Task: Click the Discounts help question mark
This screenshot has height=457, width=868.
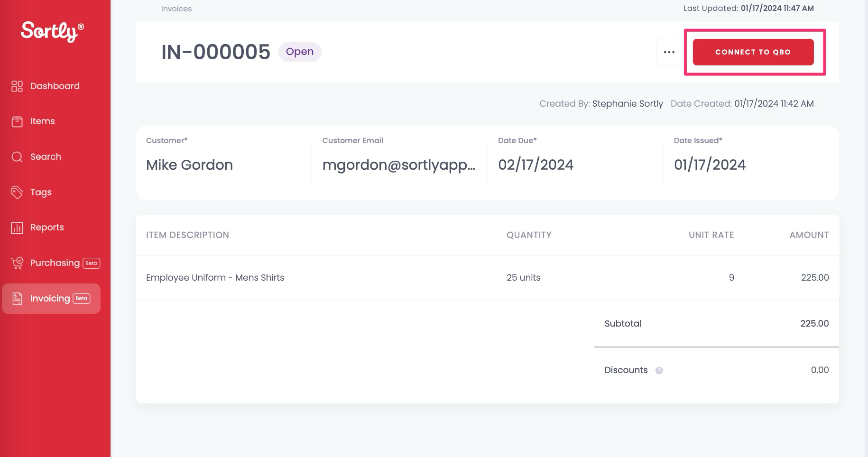Action: click(x=659, y=371)
